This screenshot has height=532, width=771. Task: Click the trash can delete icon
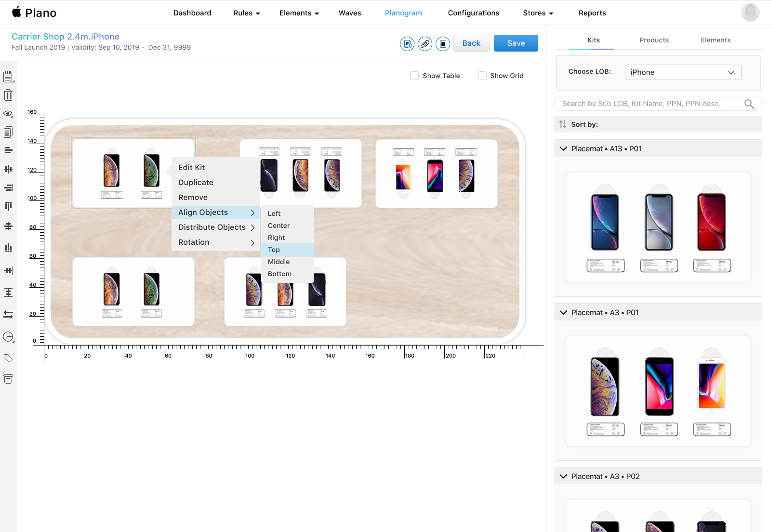[x=8, y=95]
